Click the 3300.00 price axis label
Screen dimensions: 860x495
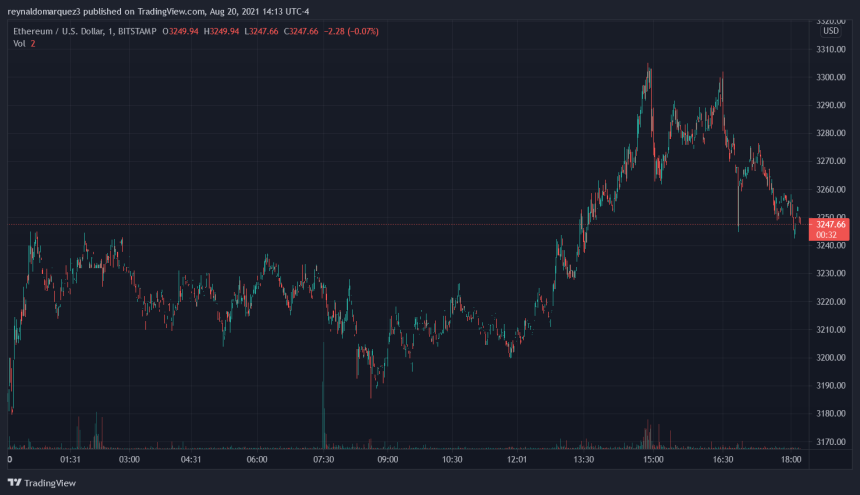(x=831, y=77)
